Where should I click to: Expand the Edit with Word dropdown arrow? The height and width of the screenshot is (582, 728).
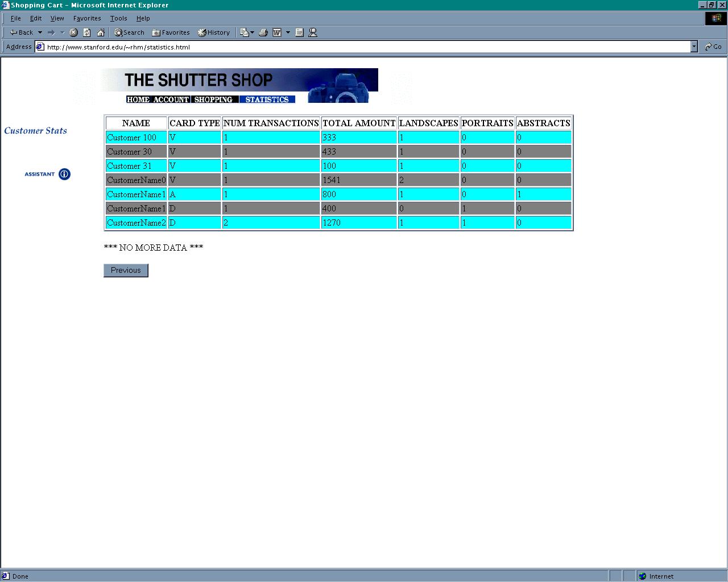point(288,32)
